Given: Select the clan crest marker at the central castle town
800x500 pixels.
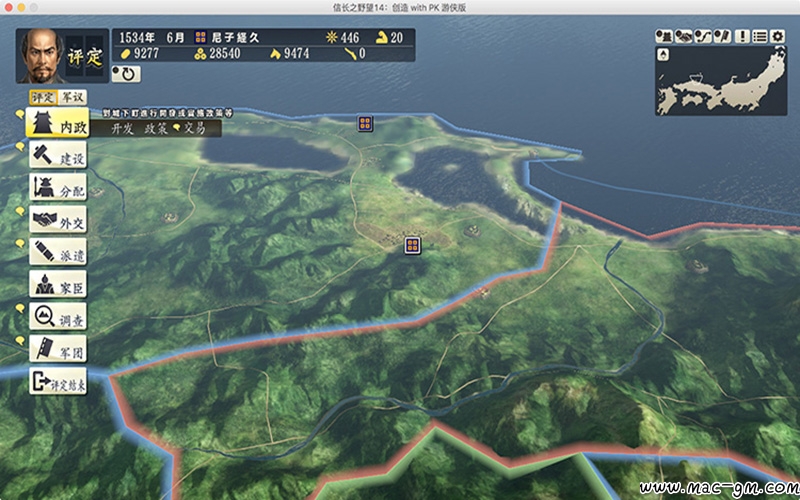Looking at the screenshot, I should click(412, 245).
